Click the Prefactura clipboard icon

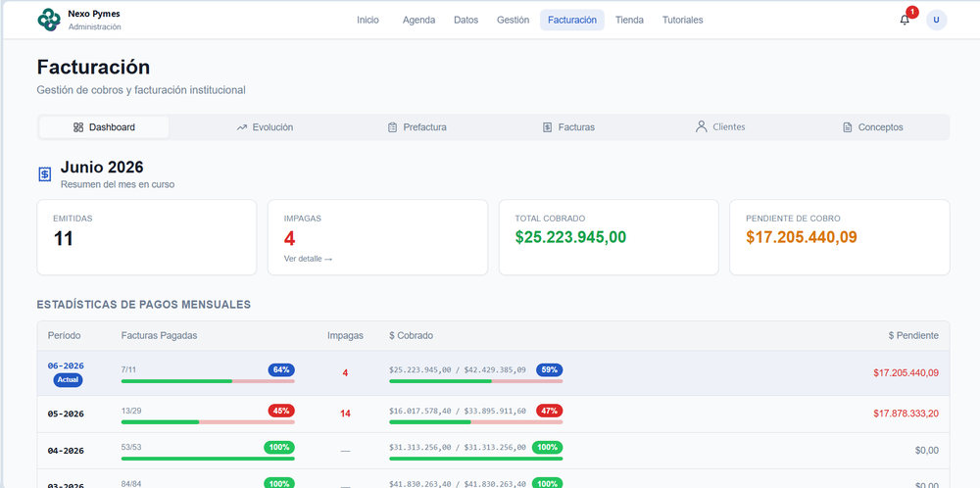click(x=393, y=127)
